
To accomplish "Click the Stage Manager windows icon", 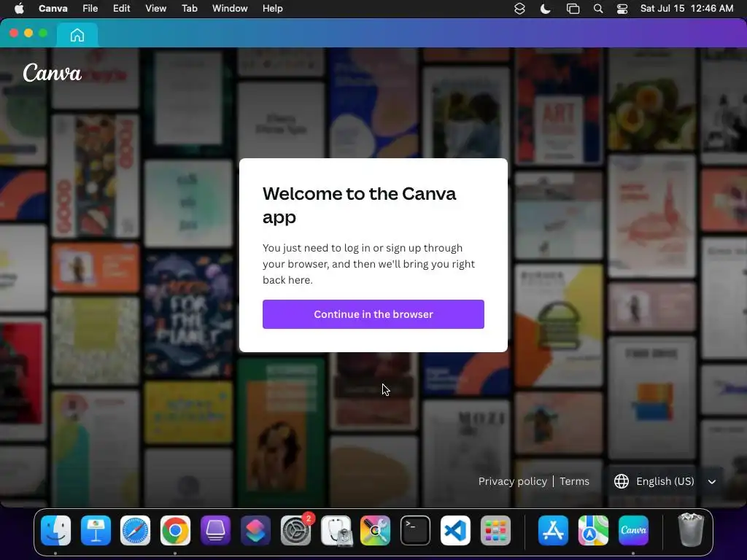I will click(573, 9).
